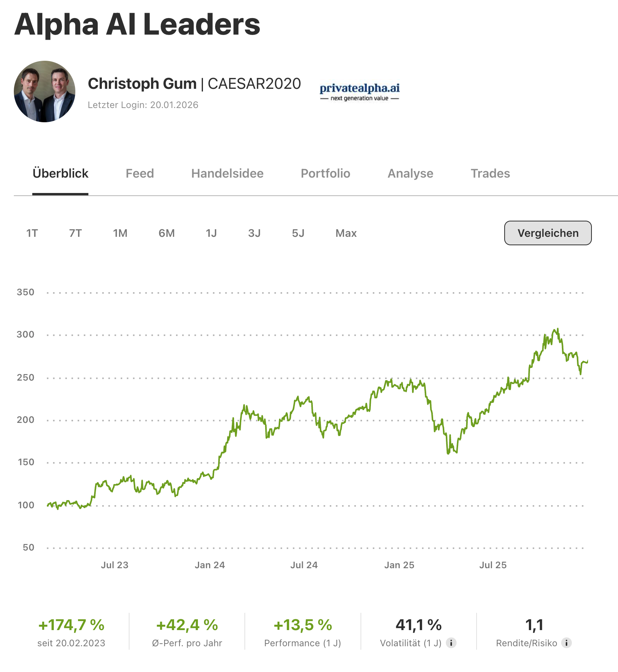
Task: Switch chart to 1M range
Action: (120, 233)
